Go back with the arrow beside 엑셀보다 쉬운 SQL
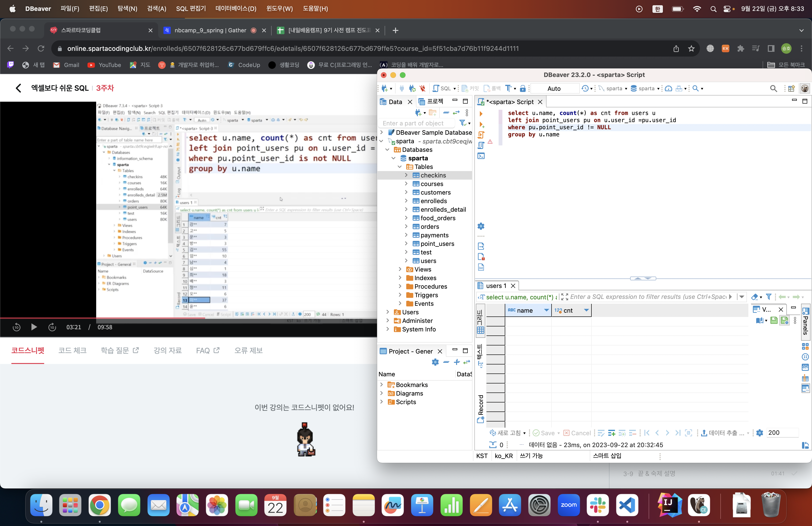This screenshot has width=812, height=526. [19, 88]
